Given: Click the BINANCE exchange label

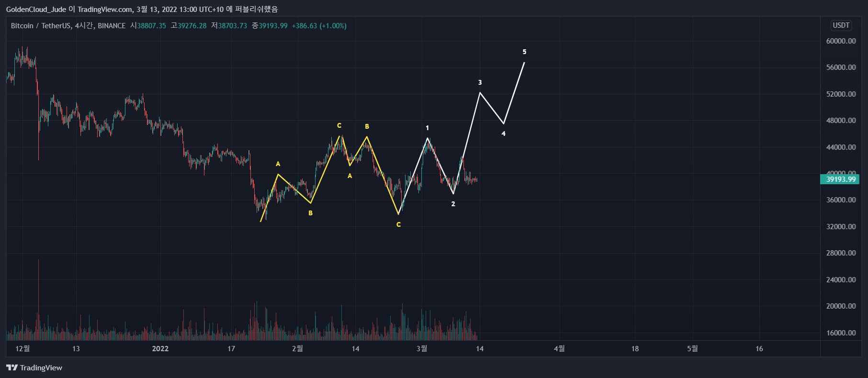Looking at the screenshot, I should point(112,26).
